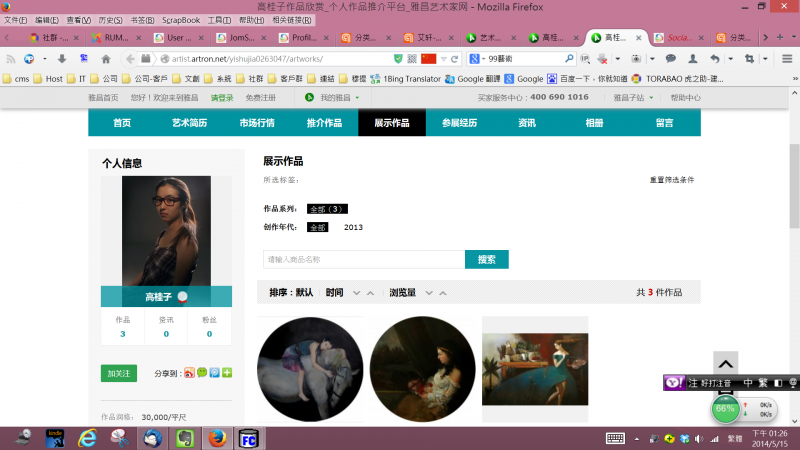Sort by time descending arrow

pyautogui.click(x=357, y=293)
